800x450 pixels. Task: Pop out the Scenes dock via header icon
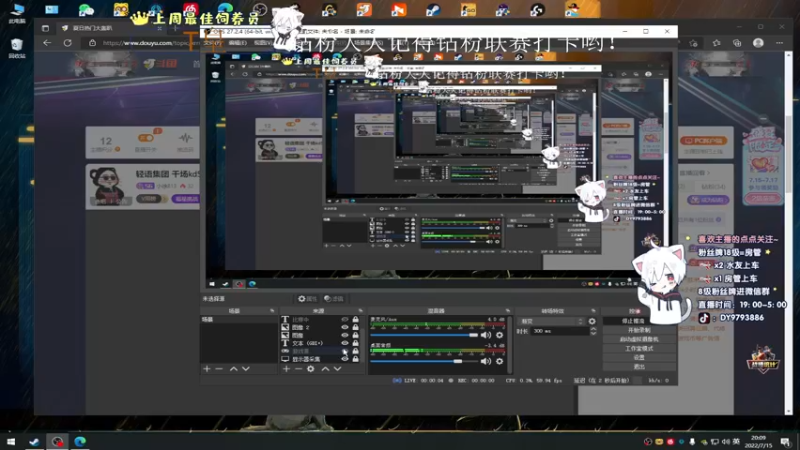click(x=272, y=311)
